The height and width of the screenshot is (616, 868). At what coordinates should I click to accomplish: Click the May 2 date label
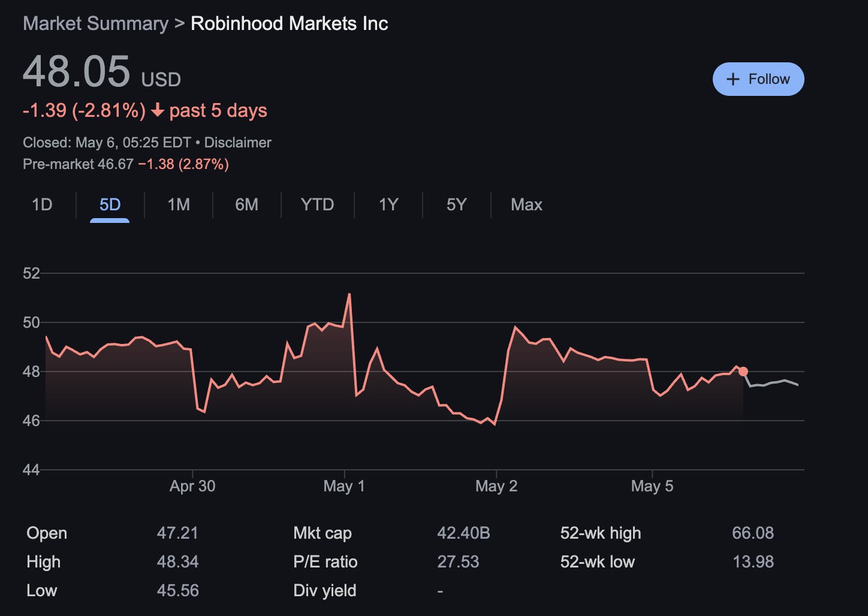[x=496, y=486]
